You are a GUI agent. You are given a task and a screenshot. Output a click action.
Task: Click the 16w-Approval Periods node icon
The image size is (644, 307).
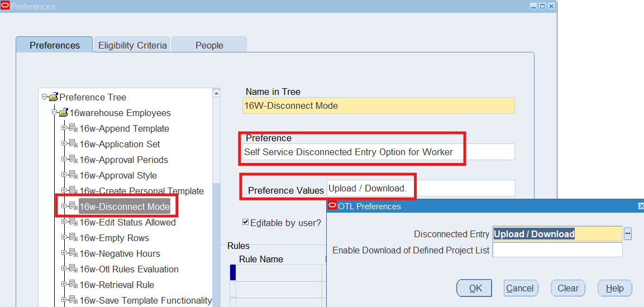tap(74, 160)
